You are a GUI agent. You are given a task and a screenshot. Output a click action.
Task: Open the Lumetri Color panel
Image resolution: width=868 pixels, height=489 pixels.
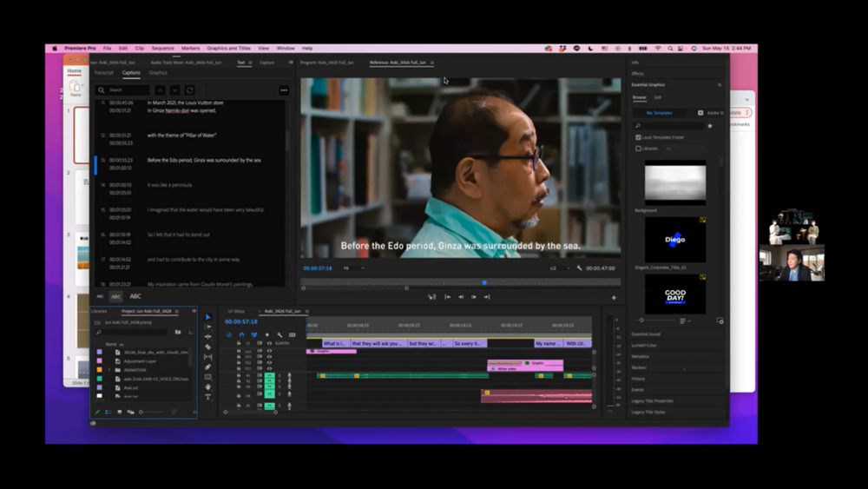click(x=643, y=345)
